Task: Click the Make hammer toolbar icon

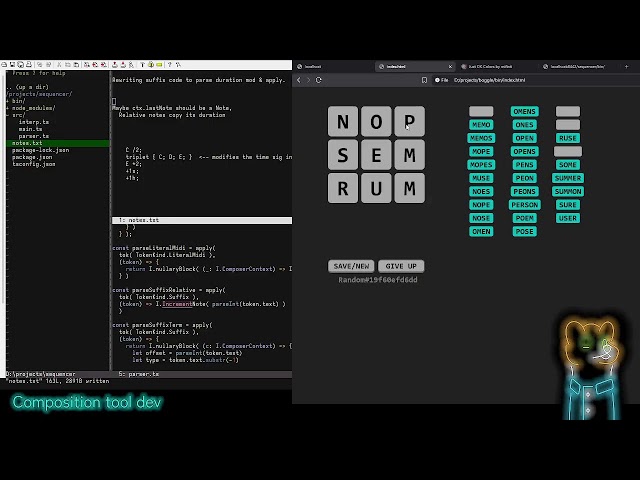Action: pos(142,64)
